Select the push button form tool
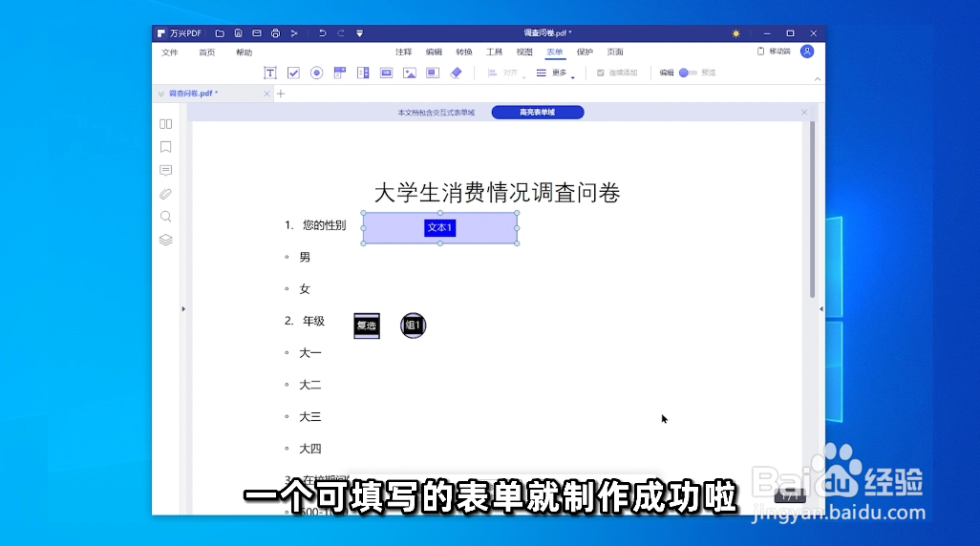 [386, 73]
